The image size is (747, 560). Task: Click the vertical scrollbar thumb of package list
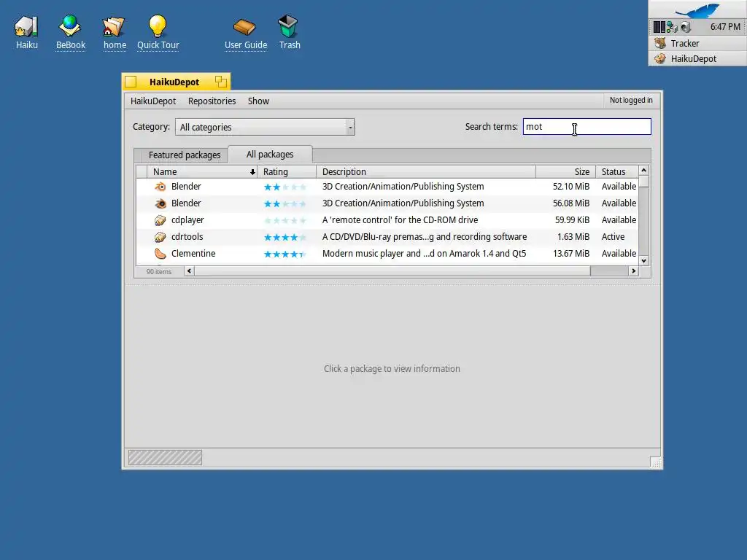tap(643, 182)
